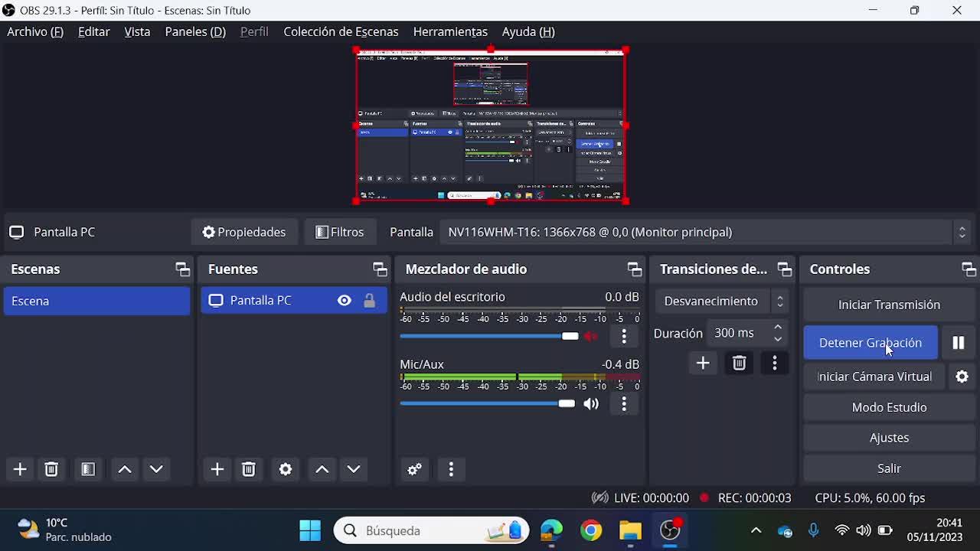Click the preview canvas thumbnail
The image size is (980, 551).
click(x=491, y=126)
